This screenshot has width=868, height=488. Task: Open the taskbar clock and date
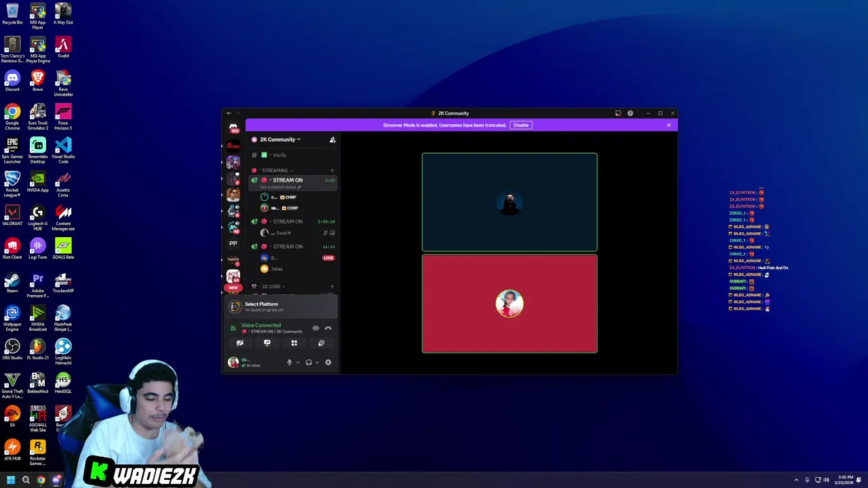click(844, 481)
